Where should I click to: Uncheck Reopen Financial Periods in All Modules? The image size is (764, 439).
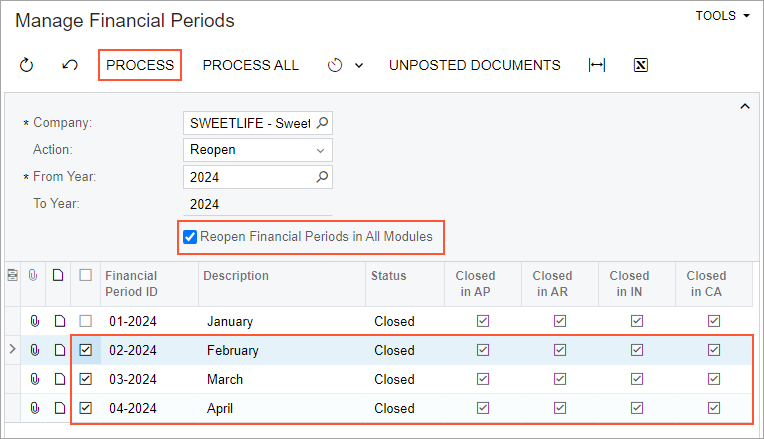(x=190, y=237)
